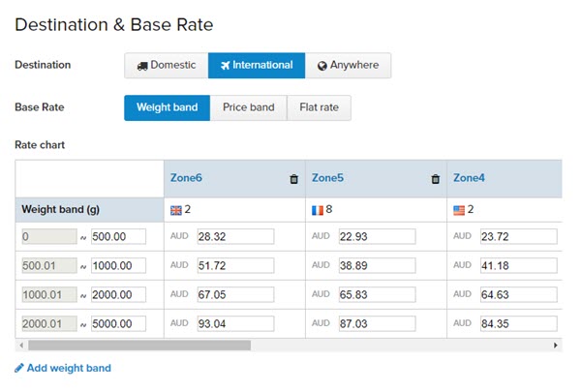Edit Zone5 rate field showing 38.89
581x392 pixels.
point(378,265)
